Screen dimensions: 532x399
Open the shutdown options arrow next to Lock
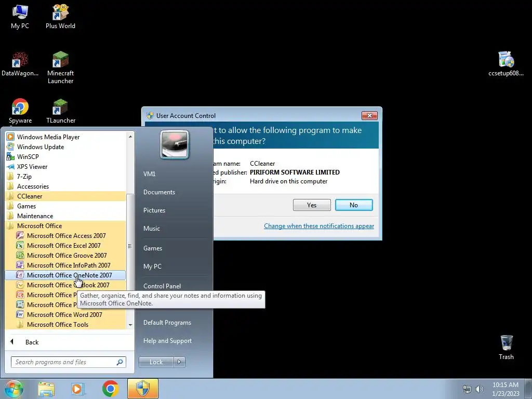coord(179,362)
